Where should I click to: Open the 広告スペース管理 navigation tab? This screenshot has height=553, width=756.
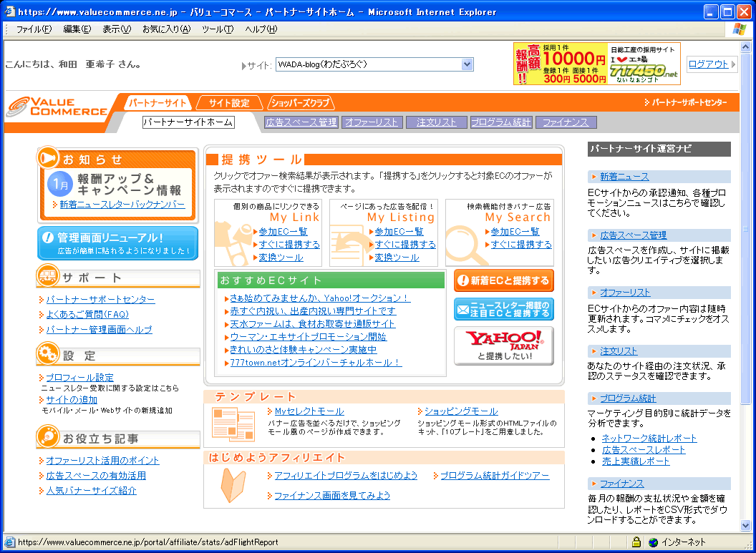tap(301, 122)
